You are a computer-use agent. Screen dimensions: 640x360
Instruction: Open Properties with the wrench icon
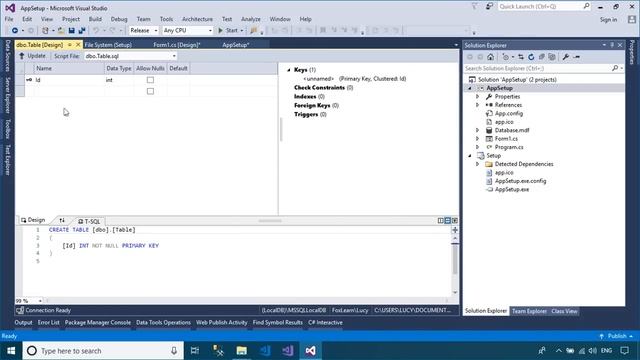566,57
